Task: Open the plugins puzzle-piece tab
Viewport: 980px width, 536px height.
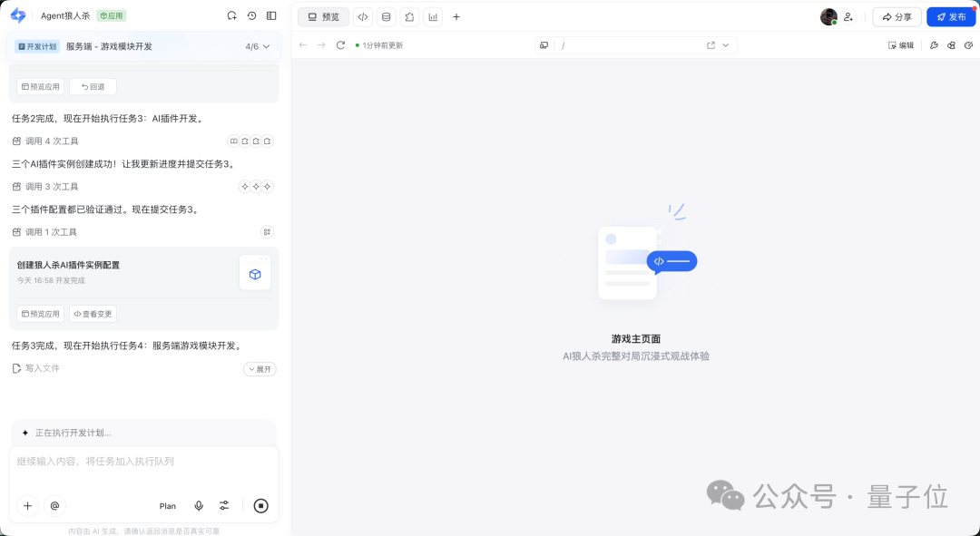Action: click(x=409, y=17)
